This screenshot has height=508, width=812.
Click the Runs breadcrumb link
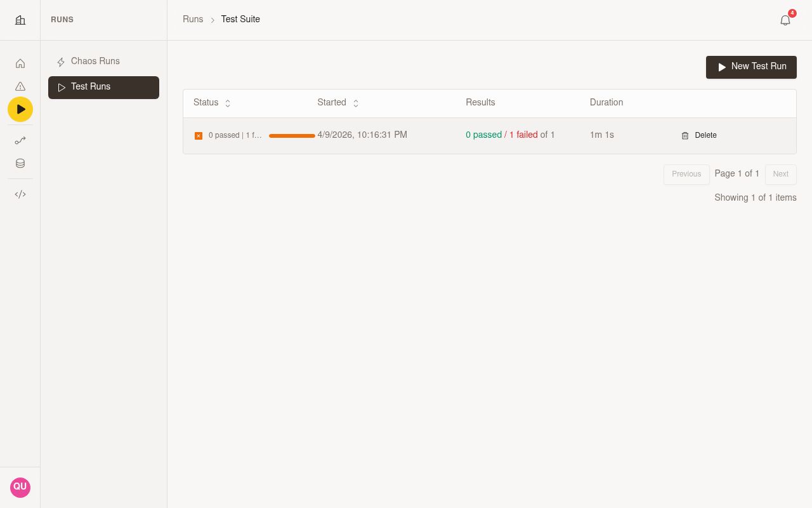(193, 19)
